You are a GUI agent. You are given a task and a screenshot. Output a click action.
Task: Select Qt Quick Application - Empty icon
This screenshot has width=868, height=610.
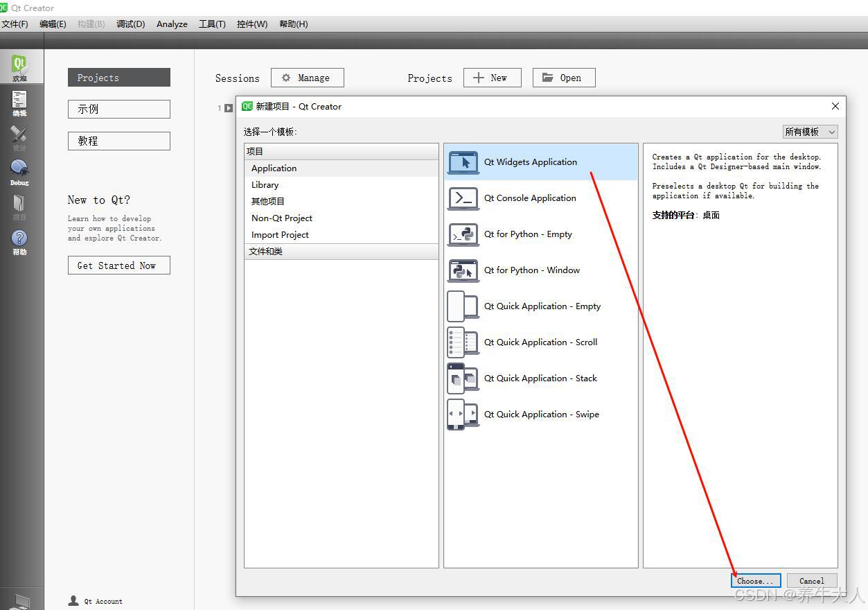point(463,306)
